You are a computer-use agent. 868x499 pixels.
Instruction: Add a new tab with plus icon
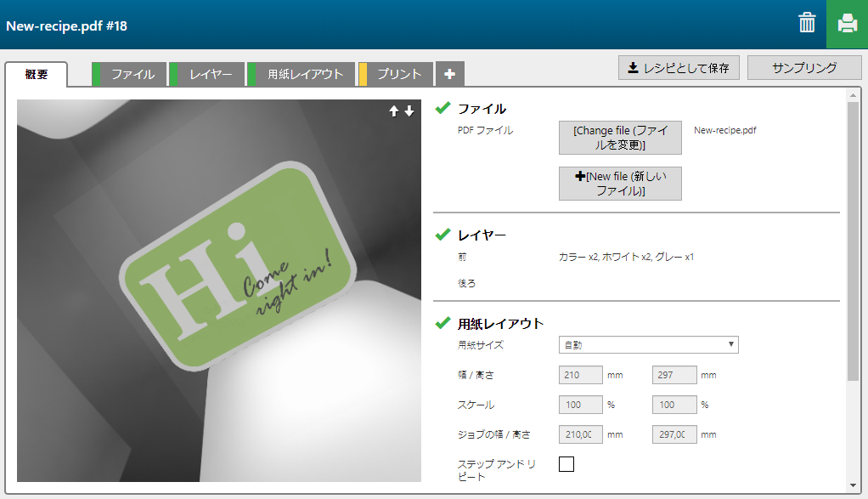tap(449, 74)
